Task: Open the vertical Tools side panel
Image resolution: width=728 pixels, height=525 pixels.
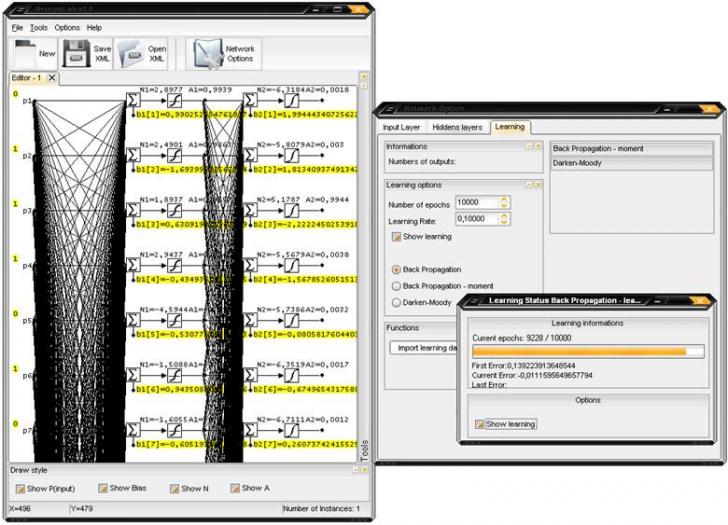Action: [363, 451]
